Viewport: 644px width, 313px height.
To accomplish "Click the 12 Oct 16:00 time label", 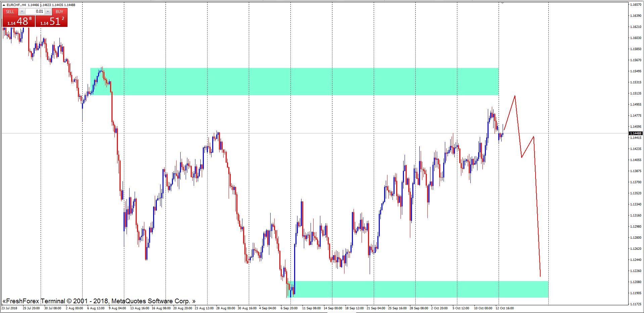I will point(505,308).
